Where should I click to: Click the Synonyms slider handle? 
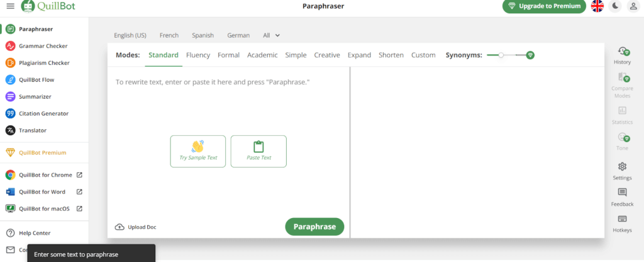tap(501, 55)
